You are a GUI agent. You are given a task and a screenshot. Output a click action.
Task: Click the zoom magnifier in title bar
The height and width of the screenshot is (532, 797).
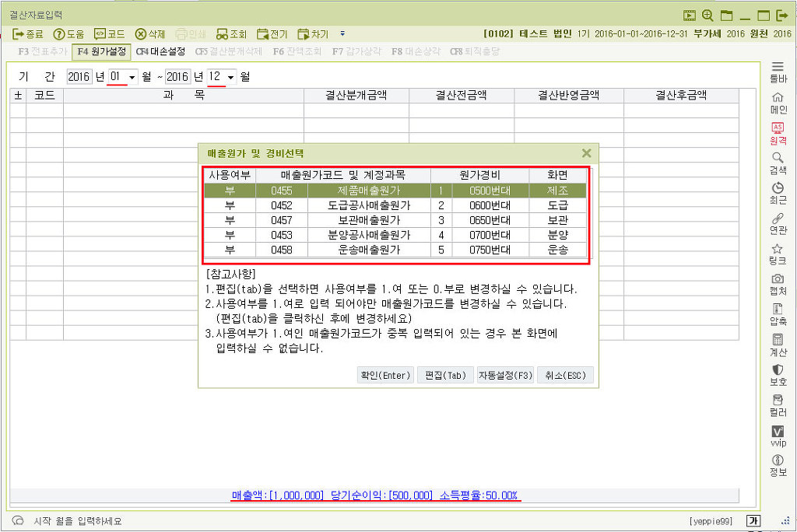coord(707,16)
